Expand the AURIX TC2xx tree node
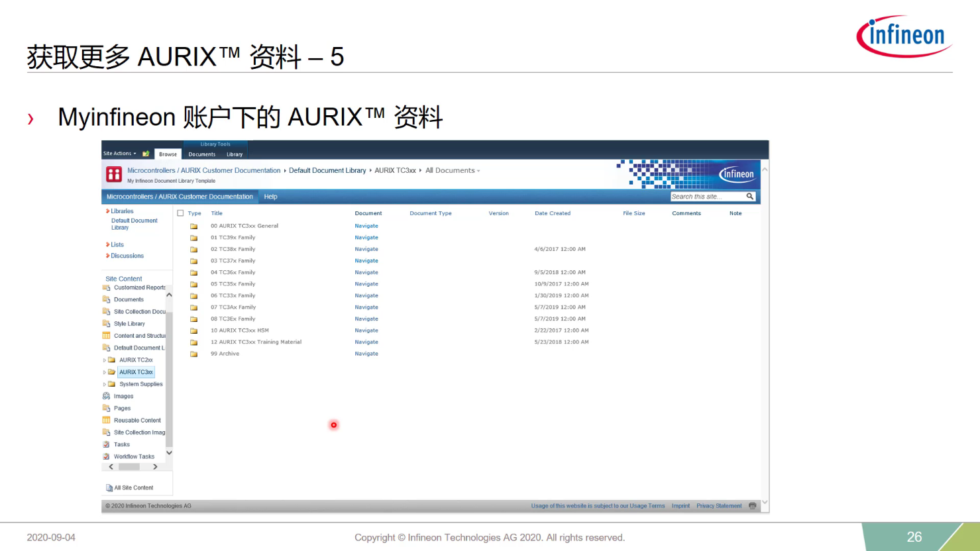980x551 pixels. [104, 360]
